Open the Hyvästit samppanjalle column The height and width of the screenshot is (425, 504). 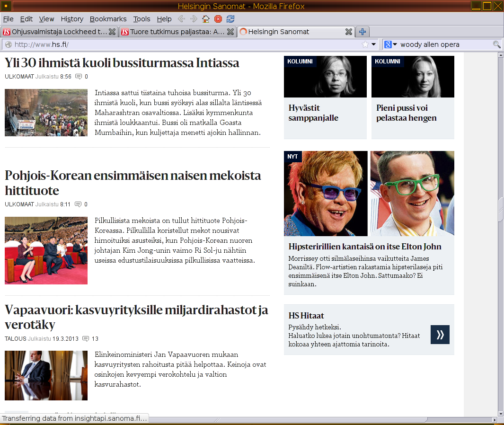pyautogui.click(x=313, y=113)
